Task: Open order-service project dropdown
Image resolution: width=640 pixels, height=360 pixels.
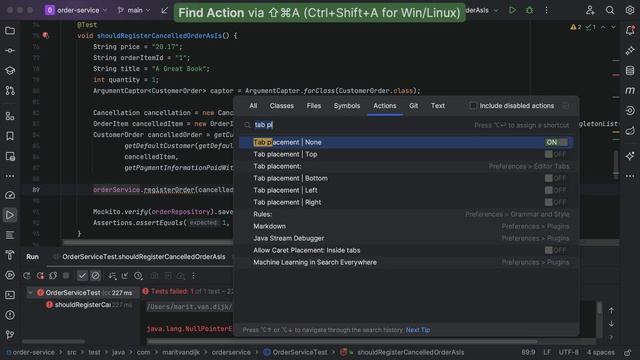Action: pyautogui.click(x=76, y=10)
